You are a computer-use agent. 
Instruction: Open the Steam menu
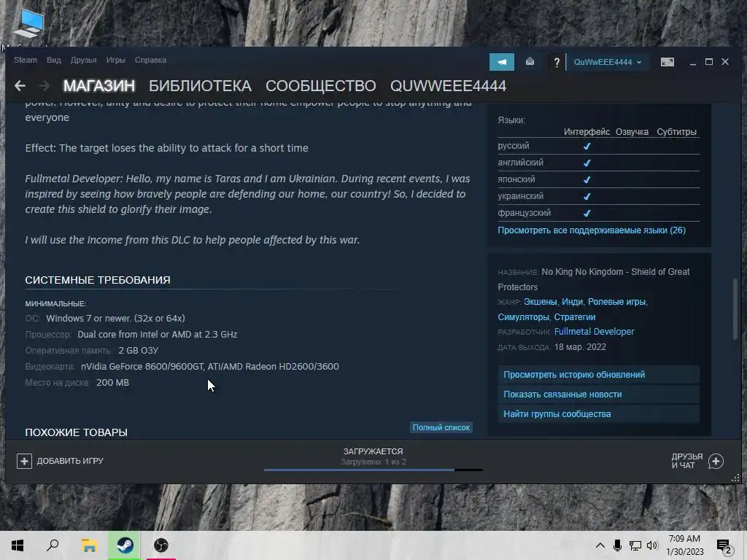pos(26,60)
